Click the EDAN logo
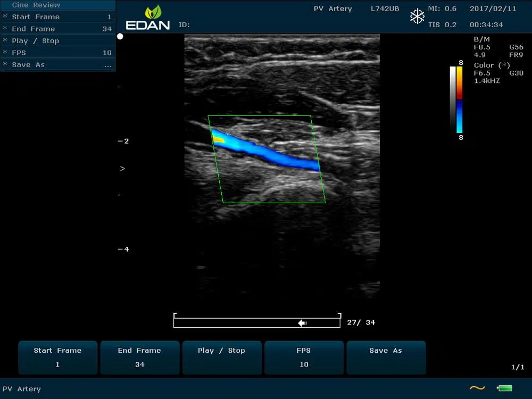 147,18
